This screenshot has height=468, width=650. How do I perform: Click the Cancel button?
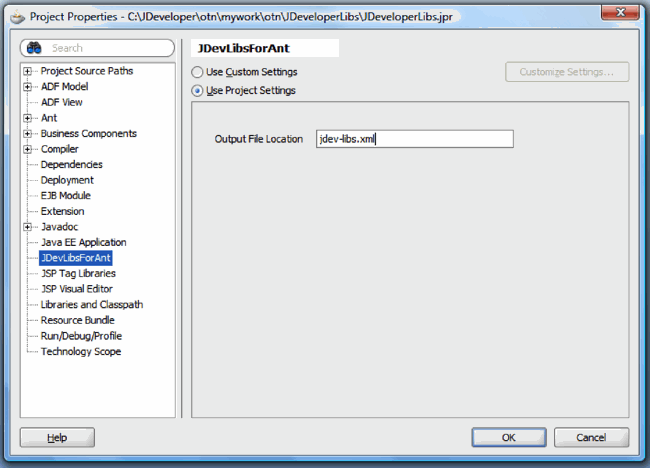coord(591,437)
